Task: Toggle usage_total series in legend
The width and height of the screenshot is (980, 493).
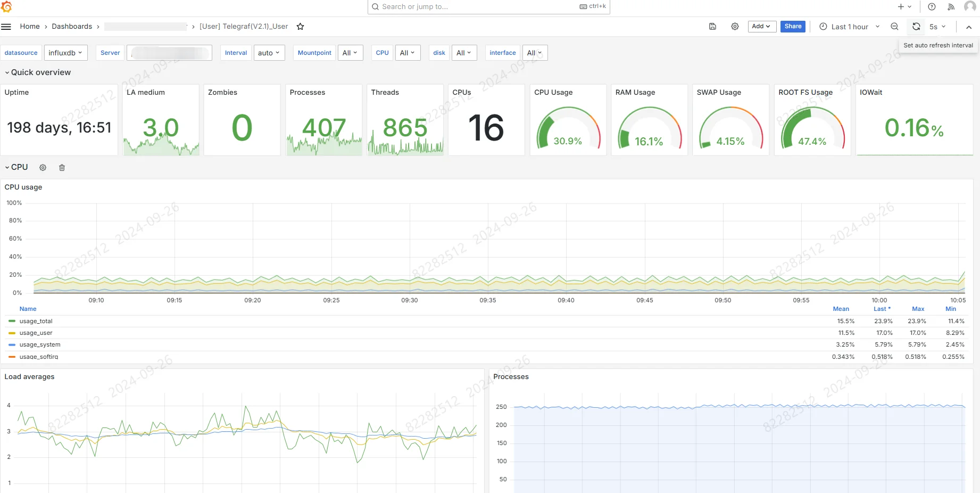Action: tap(36, 321)
